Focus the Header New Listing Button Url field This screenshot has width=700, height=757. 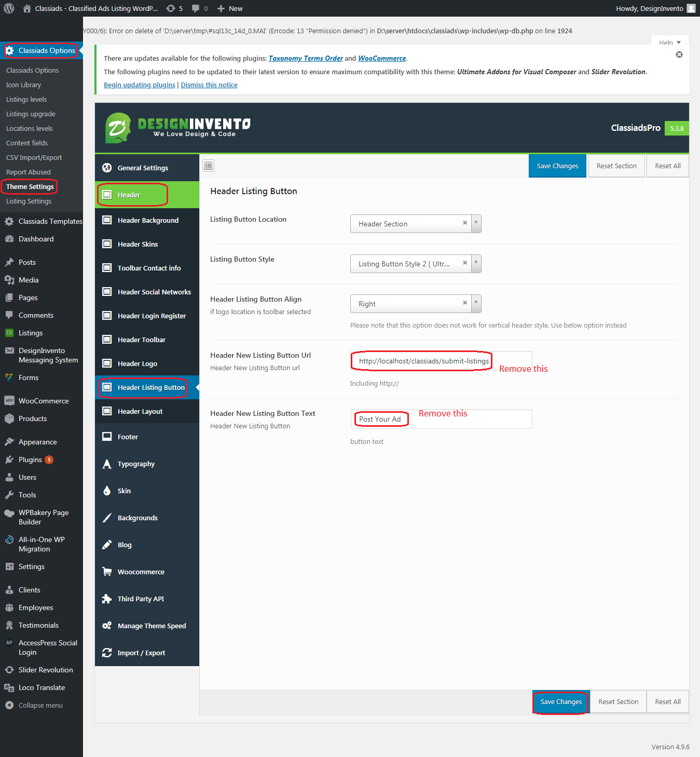tap(441, 361)
